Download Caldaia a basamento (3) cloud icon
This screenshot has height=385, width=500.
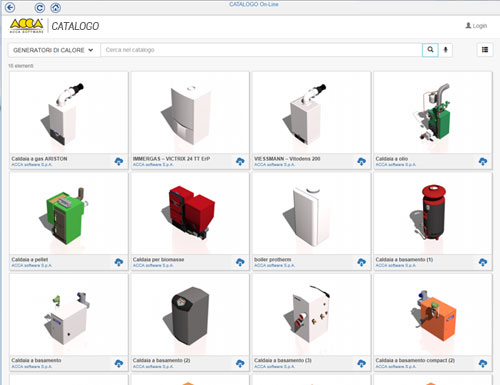tap(361, 363)
